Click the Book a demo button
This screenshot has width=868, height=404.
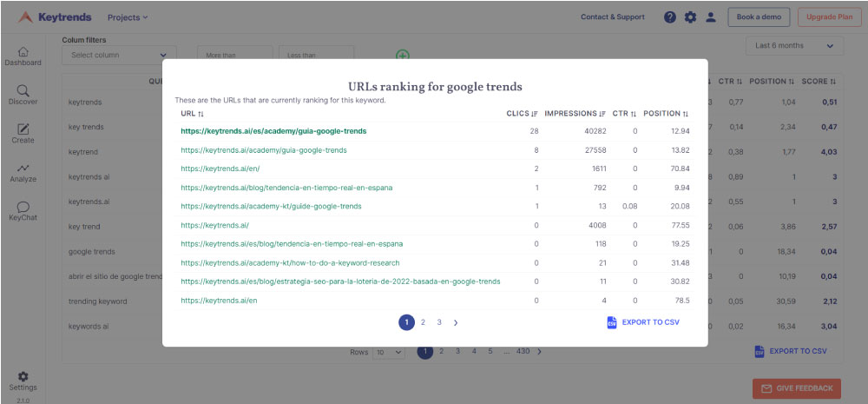pyautogui.click(x=759, y=17)
